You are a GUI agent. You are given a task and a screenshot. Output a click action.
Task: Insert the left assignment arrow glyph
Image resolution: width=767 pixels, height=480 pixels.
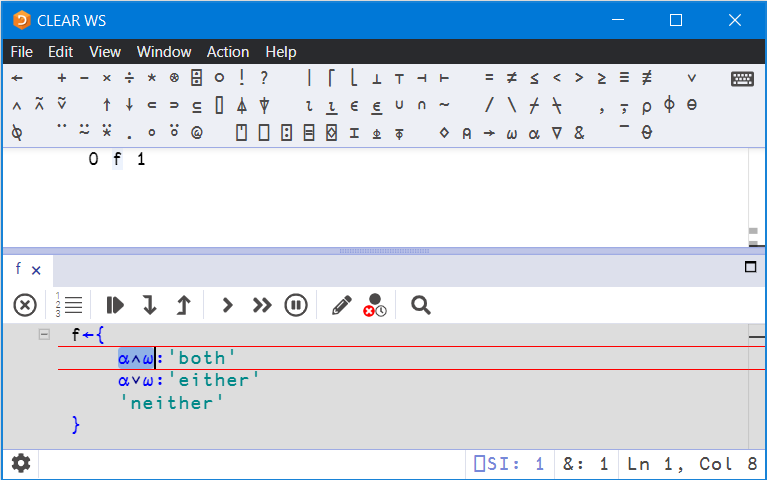[x=17, y=78]
